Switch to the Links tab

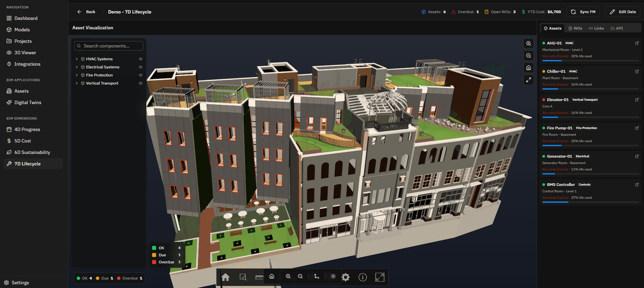(x=596, y=28)
